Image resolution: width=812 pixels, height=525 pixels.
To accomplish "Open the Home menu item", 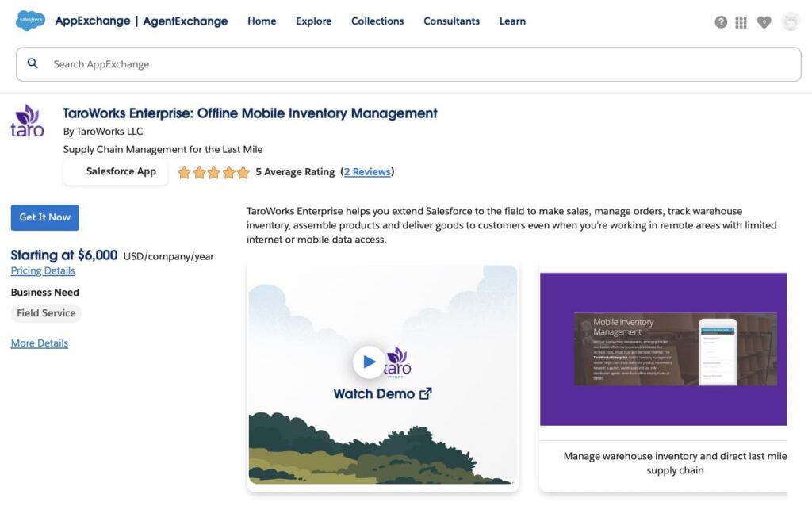I will [262, 21].
